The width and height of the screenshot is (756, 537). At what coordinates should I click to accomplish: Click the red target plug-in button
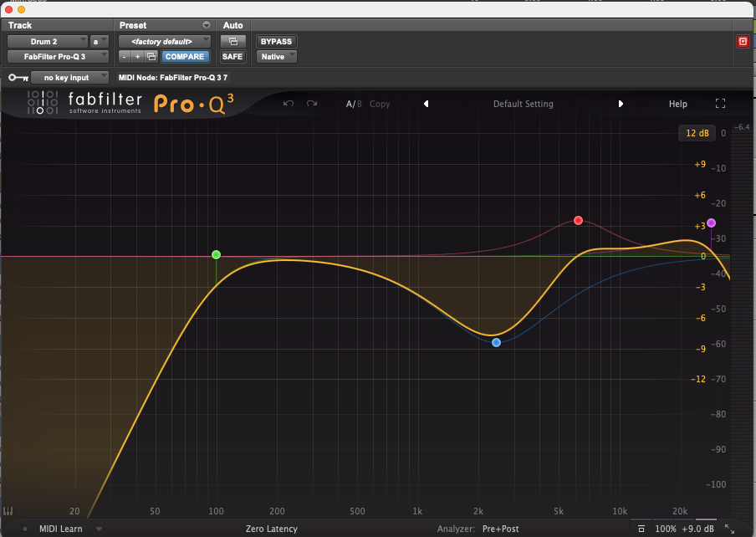743,42
